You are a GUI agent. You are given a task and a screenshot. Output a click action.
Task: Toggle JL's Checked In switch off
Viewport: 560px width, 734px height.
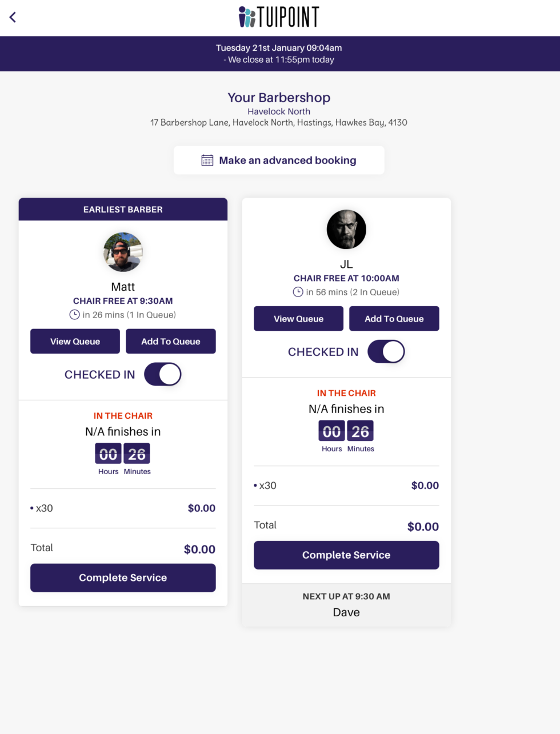pos(386,351)
